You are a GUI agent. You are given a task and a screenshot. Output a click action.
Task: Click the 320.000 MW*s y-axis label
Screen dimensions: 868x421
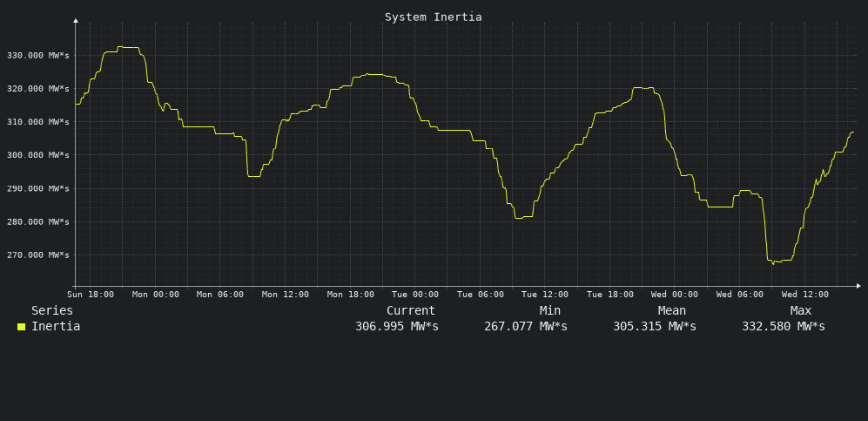click(38, 89)
